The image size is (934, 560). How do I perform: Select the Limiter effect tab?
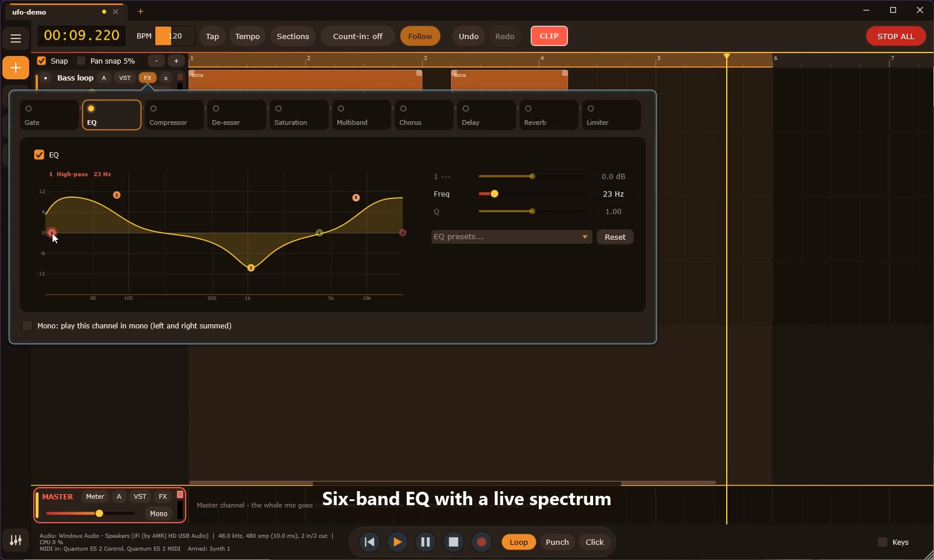[611, 115]
